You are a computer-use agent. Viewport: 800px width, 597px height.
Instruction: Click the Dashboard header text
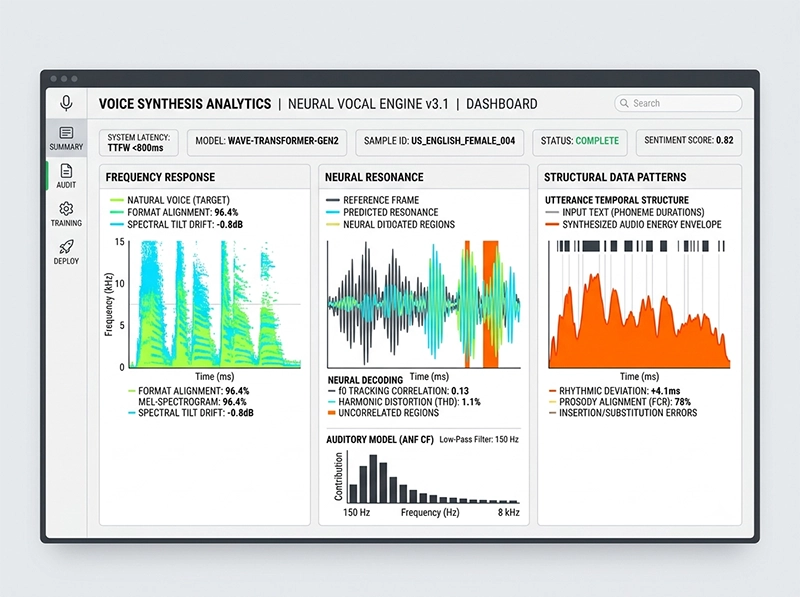point(502,104)
